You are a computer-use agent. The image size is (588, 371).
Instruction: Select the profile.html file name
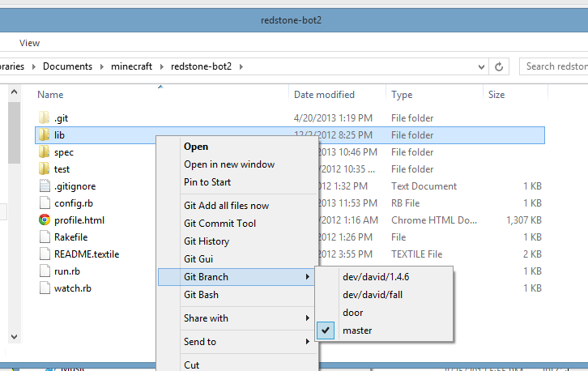[79, 220]
